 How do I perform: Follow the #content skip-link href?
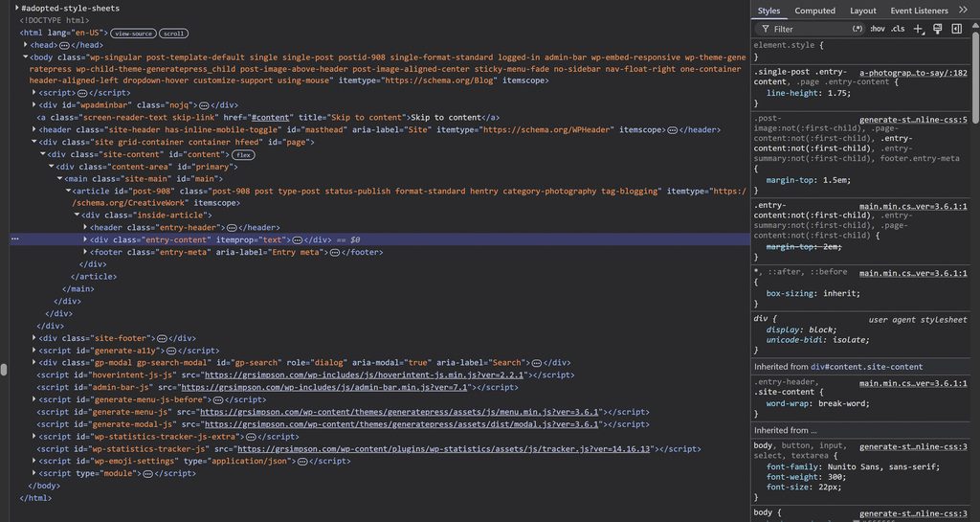click(271, 118)
